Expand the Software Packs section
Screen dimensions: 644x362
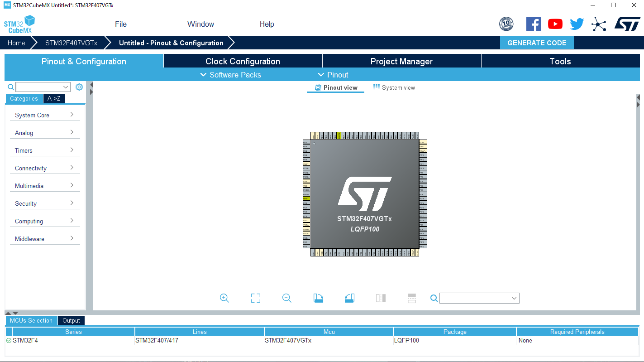point(230,75)
